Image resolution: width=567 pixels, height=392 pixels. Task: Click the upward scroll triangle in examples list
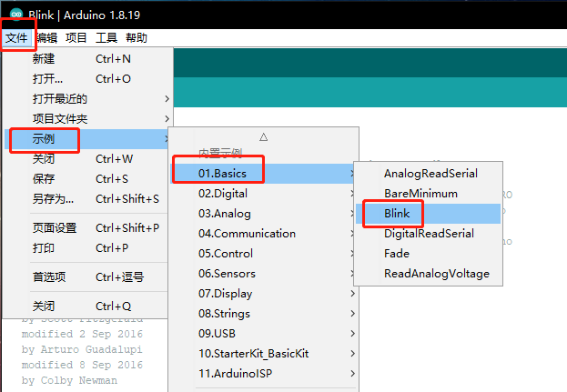click(x=264, y=137)
